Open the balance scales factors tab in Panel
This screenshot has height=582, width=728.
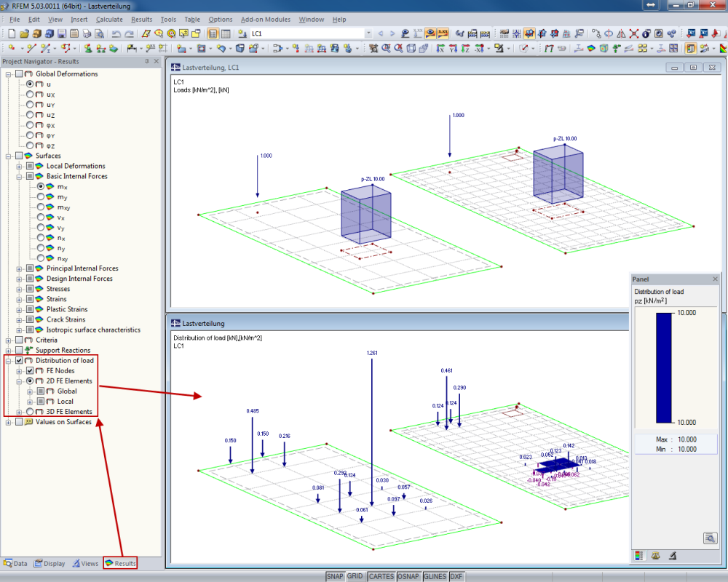pyautogui.click(x=656, y=556)
